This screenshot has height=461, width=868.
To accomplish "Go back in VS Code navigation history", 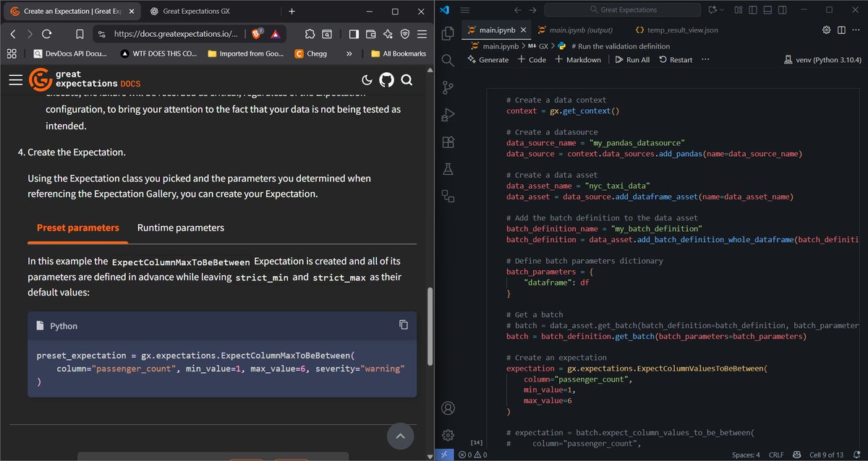I will pos(517,10).
